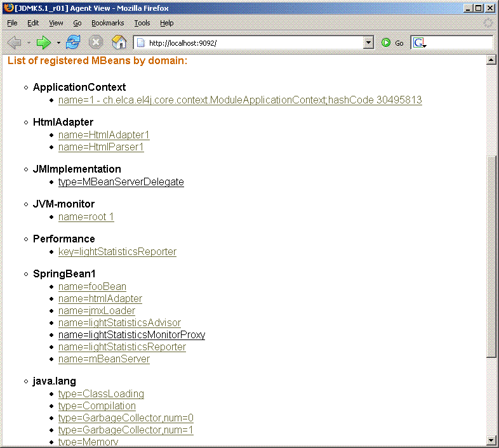499x448 pixels.
Task: Click the Go label beside address bar
Action: [x=399, y=43]
